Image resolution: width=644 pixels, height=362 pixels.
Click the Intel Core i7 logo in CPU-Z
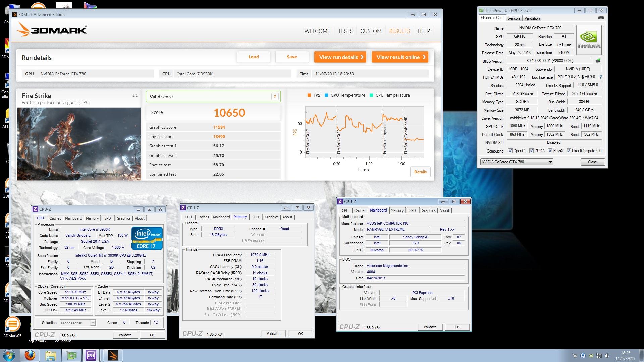(x=147, y=238)
